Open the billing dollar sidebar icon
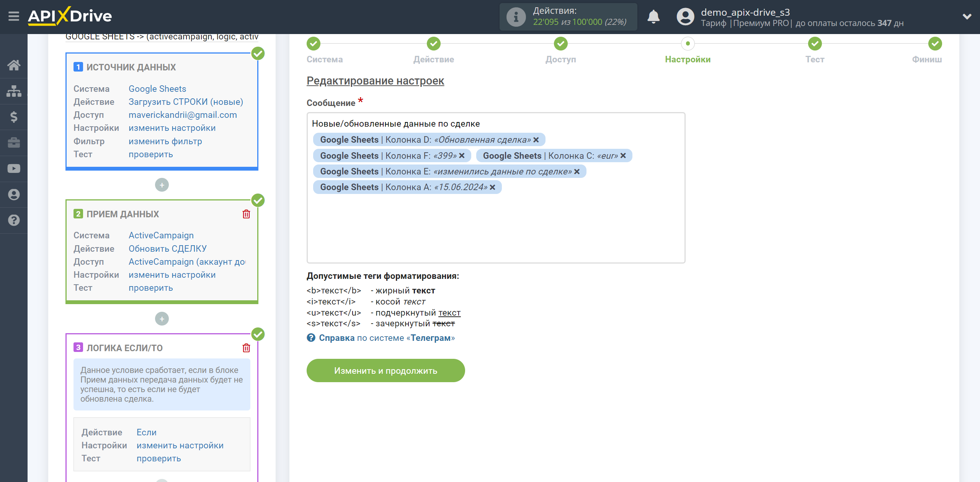 tap(14, 117)
